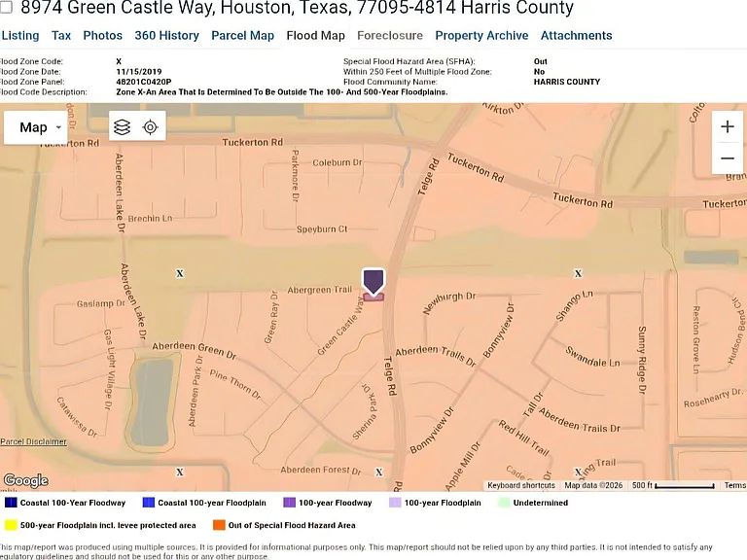Click the Sunny Ridge Dr street label

click(x=642, y=360)
